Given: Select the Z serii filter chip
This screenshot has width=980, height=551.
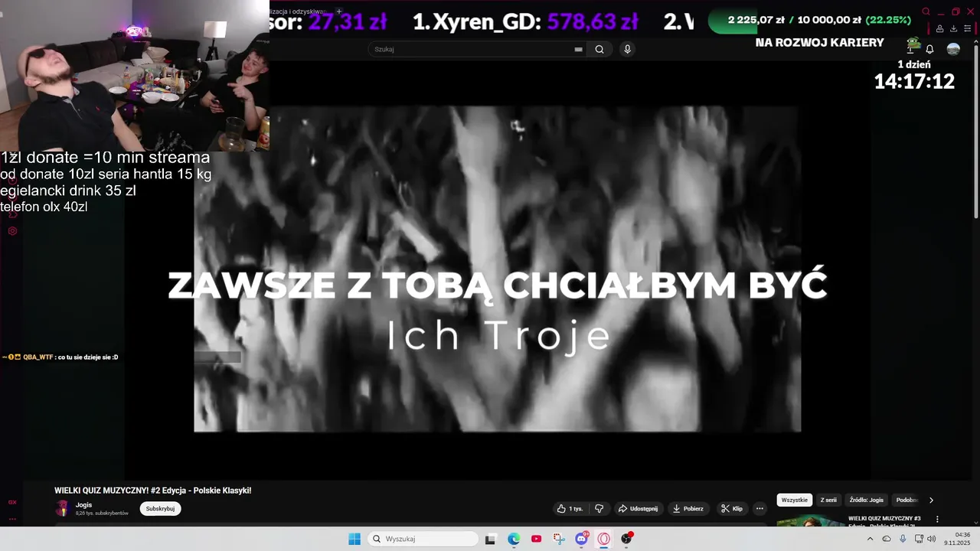Looking at the screenshot, I should (828, 500).
